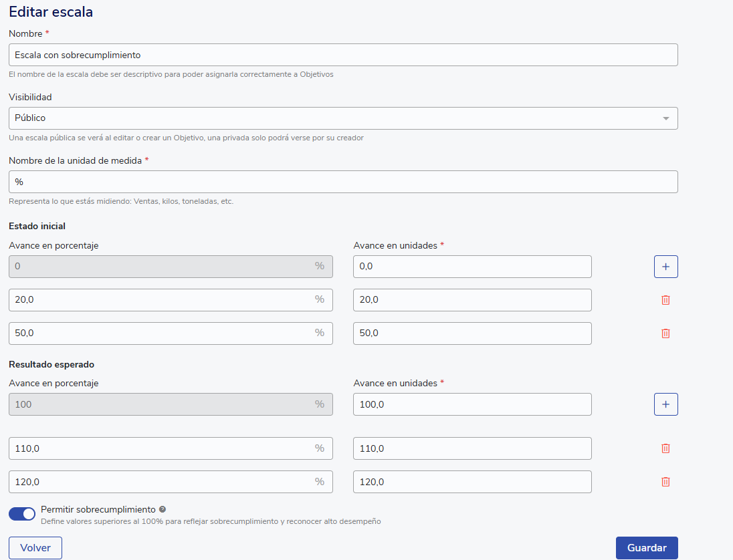Click the 0,0 units field in Estado inicial
Viewport: 733px width, 560px height.
472,267
